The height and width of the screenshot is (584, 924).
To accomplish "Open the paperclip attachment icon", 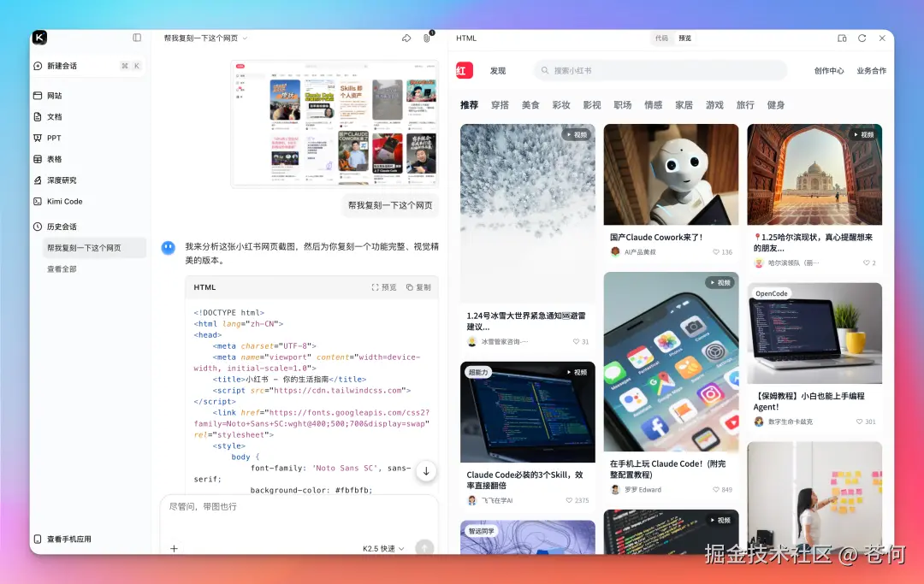I will 426,38.
